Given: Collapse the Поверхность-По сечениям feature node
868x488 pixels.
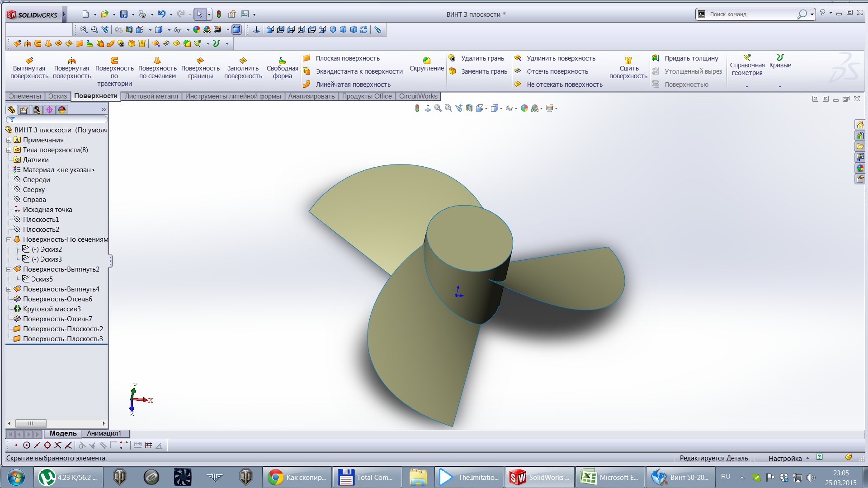Looking at the screenshot, I should click(x=9, y=239).
